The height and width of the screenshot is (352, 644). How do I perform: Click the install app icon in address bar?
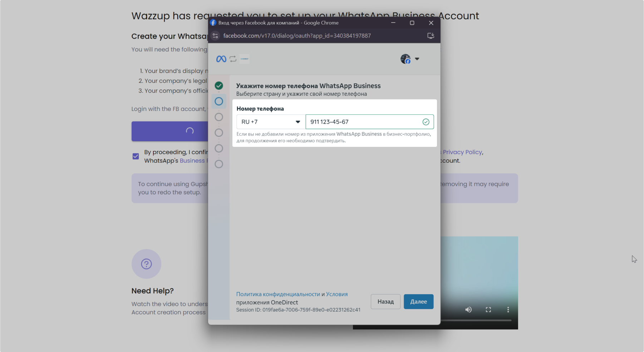coord(431,36)
